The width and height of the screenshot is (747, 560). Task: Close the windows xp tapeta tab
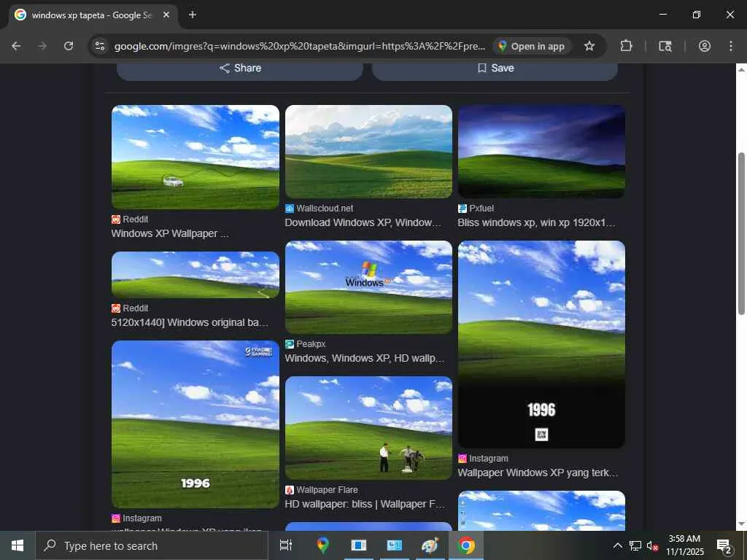pos(166,15)
